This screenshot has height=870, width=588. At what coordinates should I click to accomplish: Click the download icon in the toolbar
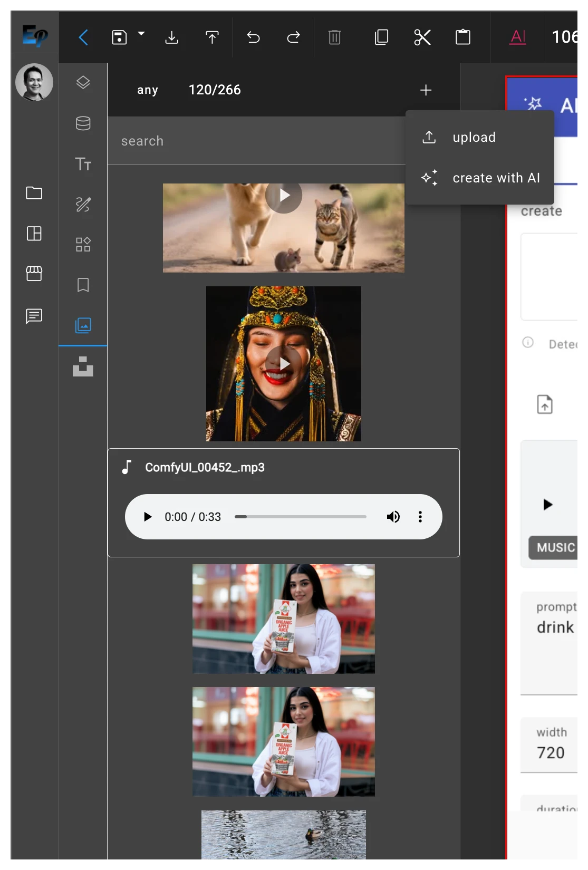click(171, 37)
